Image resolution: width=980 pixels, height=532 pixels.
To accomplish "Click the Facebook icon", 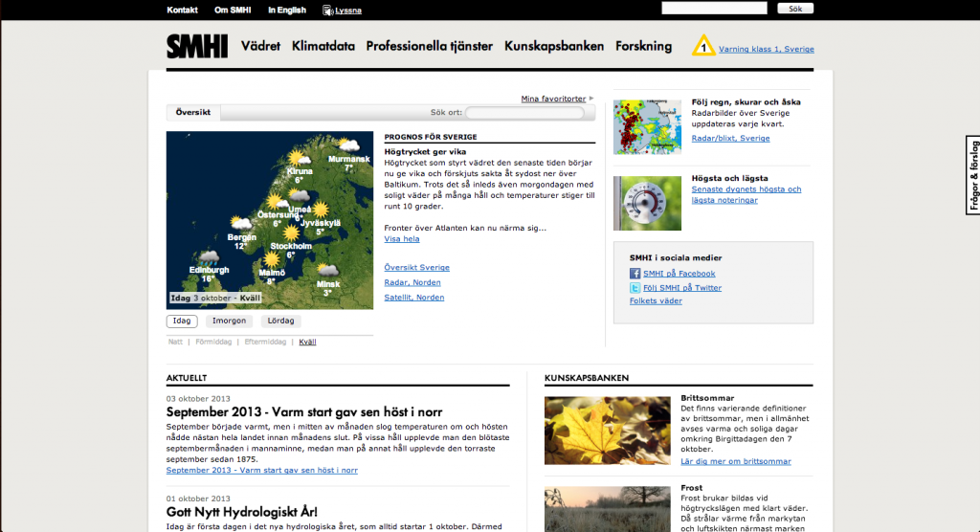I will click(x=635, y=274).
